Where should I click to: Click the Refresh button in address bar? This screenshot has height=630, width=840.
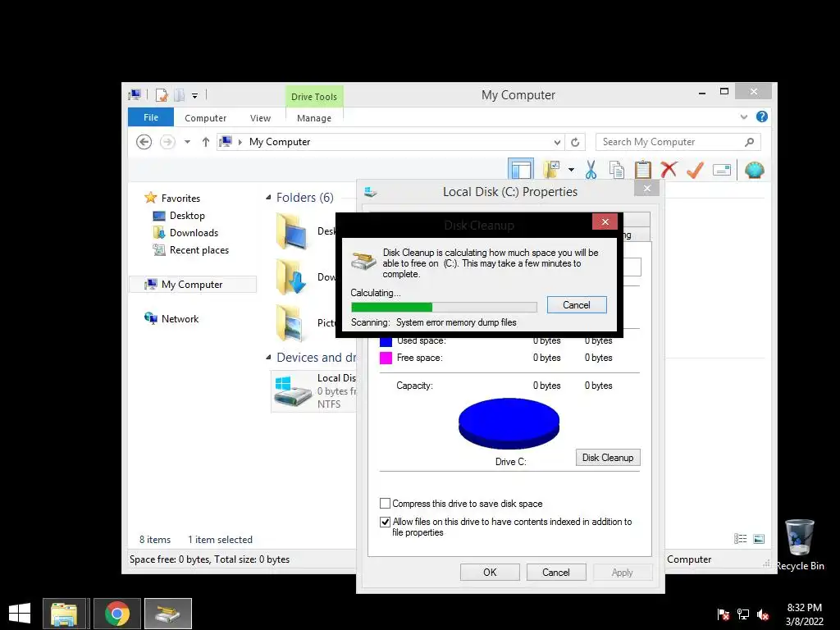(x=575, y=143)
